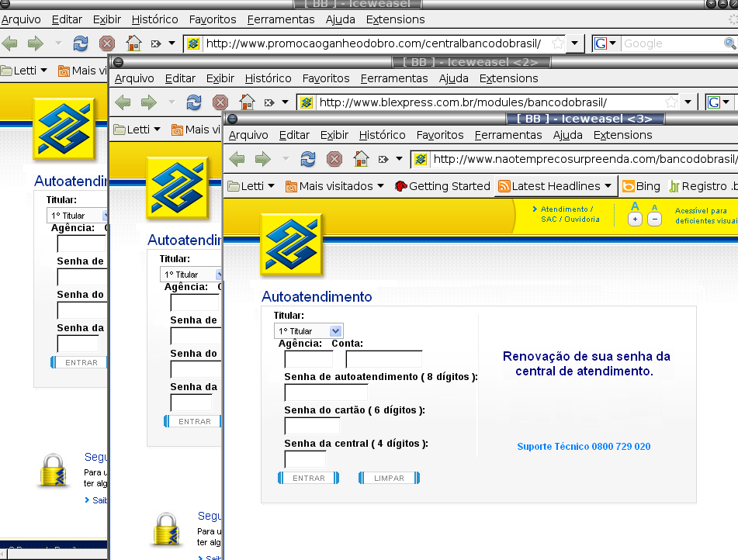The image size is (738, 560).
Task: Click Home icon in first Iceweasel window
Action: [x=133, y=43]
